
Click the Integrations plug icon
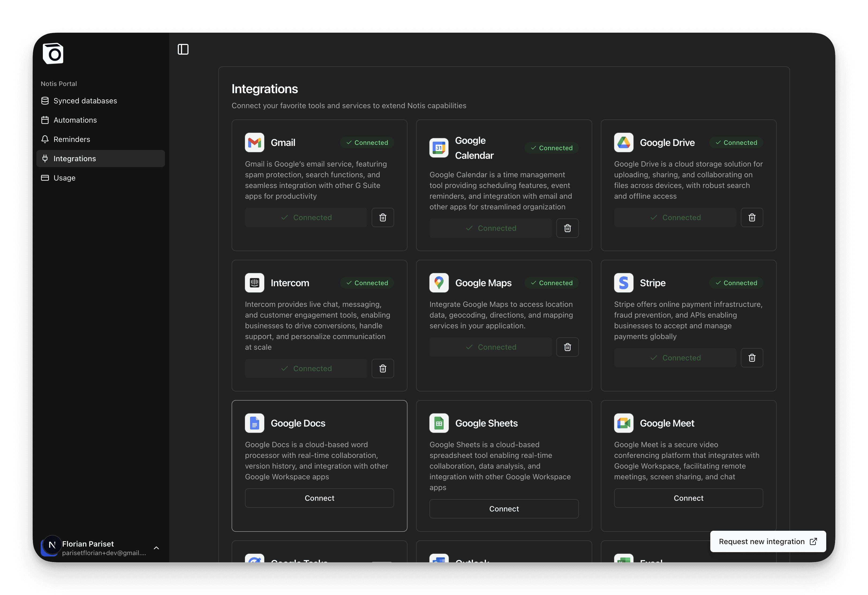coord(45,158)
